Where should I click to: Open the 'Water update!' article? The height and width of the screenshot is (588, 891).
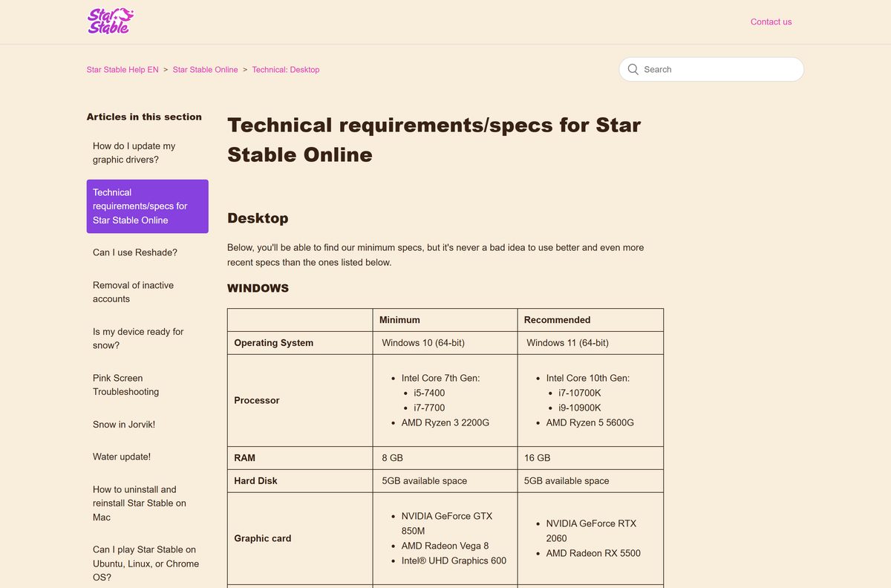pyautogui.click(x=147, y=457)
